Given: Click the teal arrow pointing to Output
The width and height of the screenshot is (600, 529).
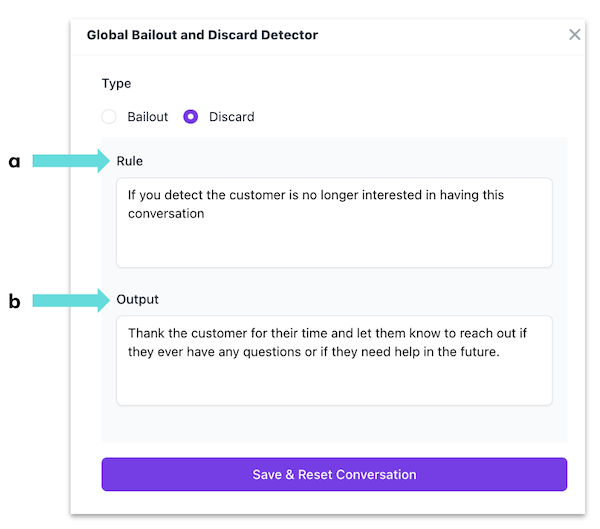Looking at the screenshot, I should pos(72,299).
